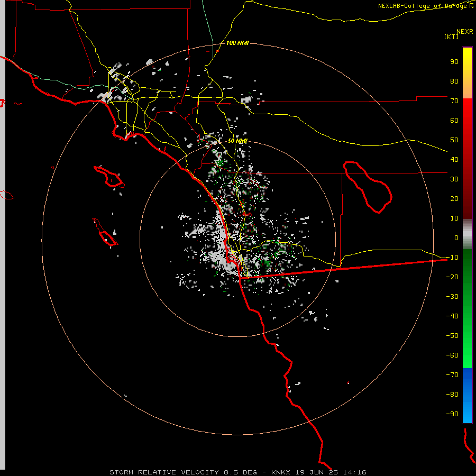Screen dimensions: 476x476
Task: Click the 30 value on velocity scale
Action: click(454, 179)
